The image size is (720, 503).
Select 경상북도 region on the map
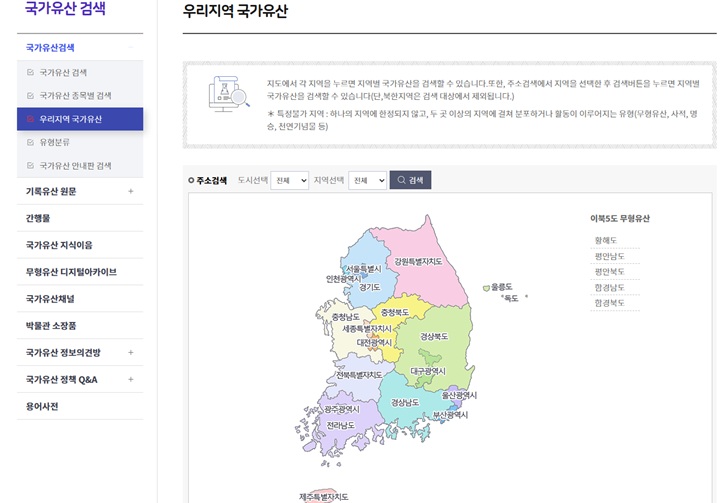434,336
